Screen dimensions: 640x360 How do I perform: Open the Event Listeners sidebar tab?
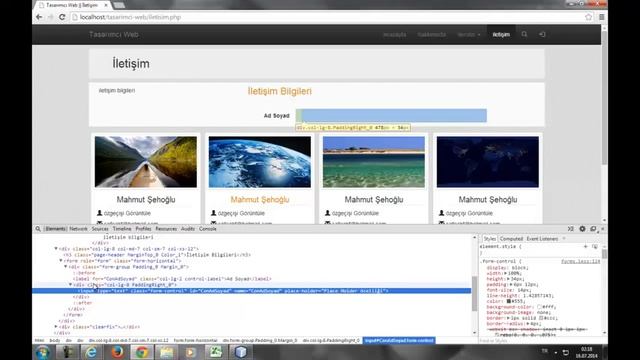coord(542,239)
